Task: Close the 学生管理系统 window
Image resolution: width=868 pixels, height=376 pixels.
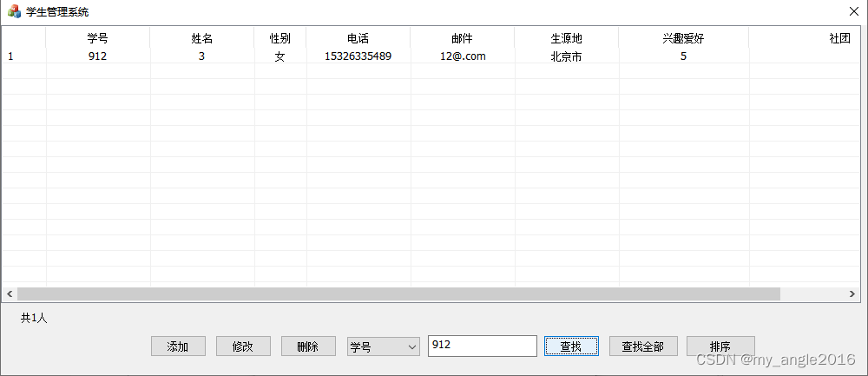Action: [x=854, y=11]
